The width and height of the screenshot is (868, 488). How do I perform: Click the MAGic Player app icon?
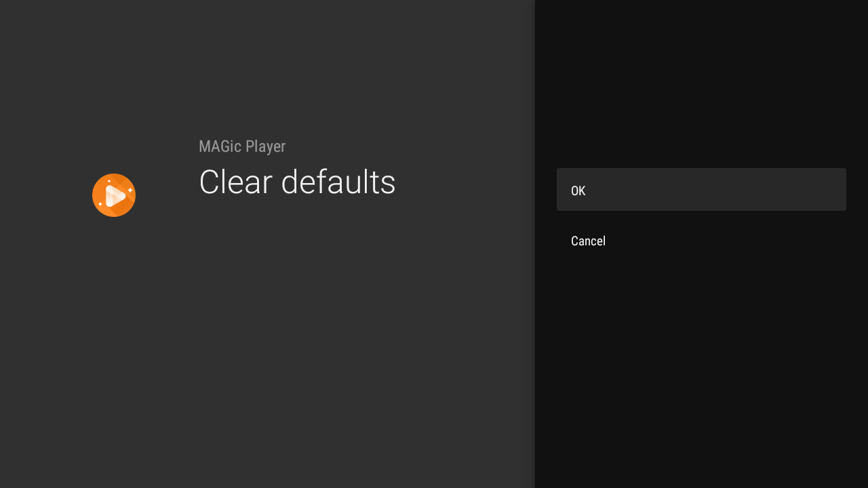(114, 195)
